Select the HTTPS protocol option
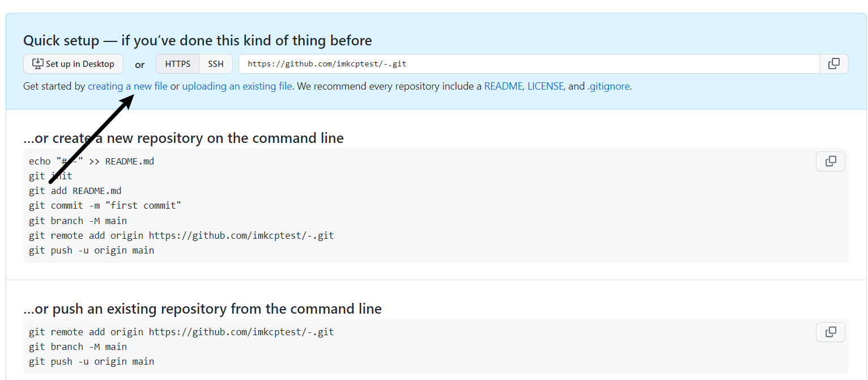The width and height of the screenshot is (868, 380). click(177, 64)
